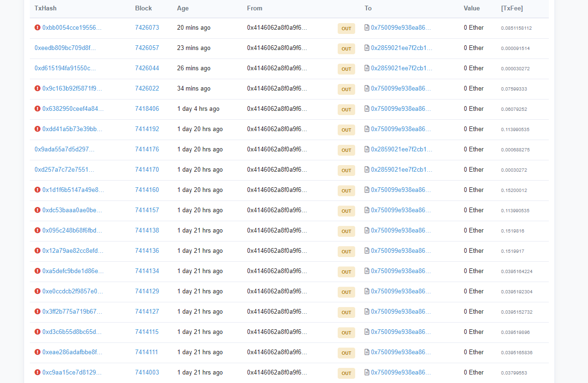
Task: Open To address 0x2859021ee7f2cb1 in block 7414176 row
Action: pos(401,149)
